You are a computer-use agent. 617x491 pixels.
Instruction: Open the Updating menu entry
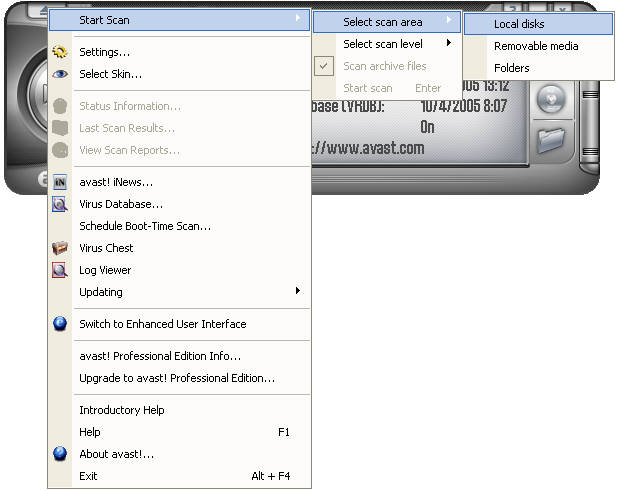pos(179,292)
